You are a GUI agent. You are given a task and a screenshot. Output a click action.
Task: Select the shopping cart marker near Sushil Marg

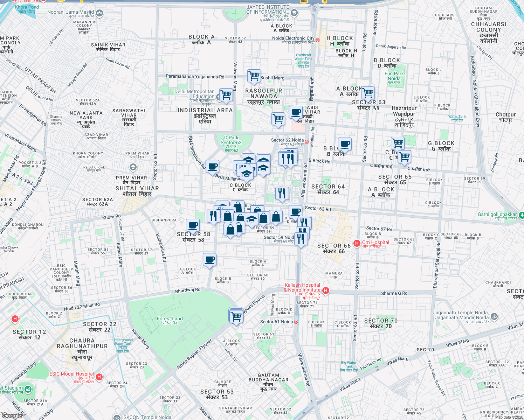[254, 76]
